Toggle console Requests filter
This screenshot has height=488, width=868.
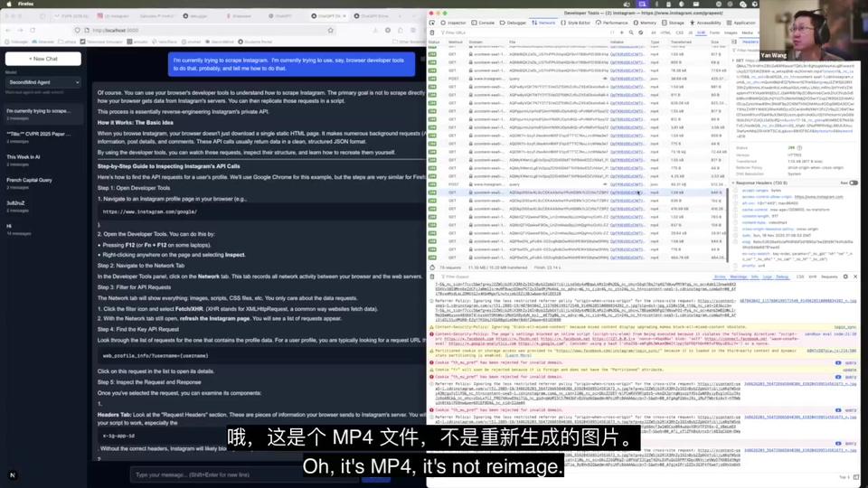(829, 277)
